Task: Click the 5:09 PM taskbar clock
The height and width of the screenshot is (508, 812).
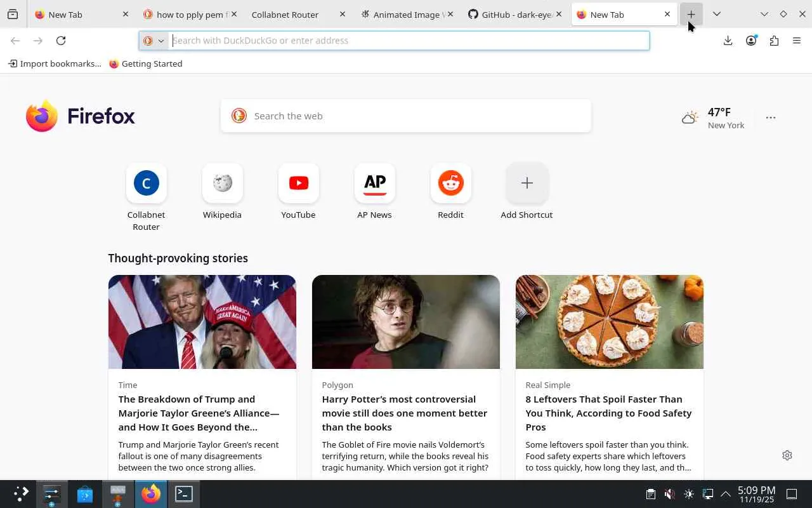Action: pos(756,494)
